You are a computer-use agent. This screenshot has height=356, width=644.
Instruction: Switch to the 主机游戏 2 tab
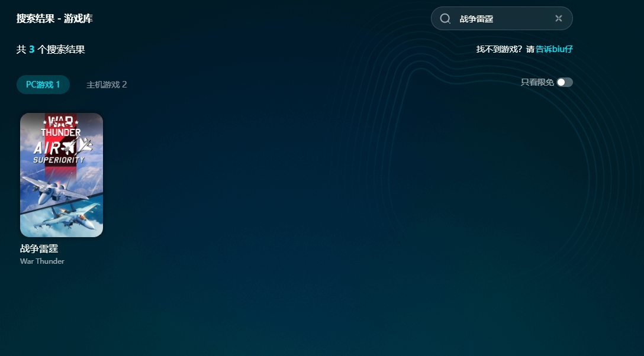point(107,85)
